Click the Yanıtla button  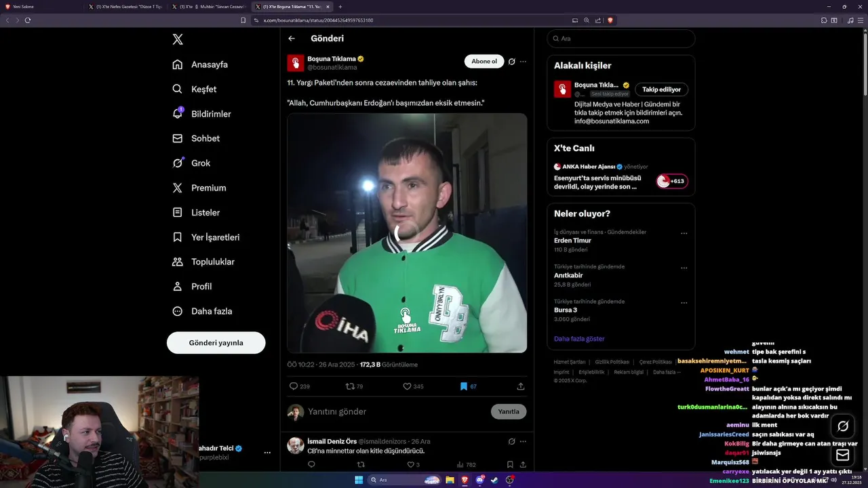tap(509, 411)
